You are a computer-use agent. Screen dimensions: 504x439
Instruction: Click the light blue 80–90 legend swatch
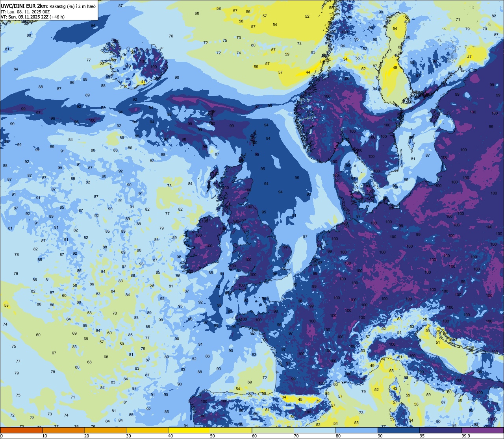(x=357, y=430)
